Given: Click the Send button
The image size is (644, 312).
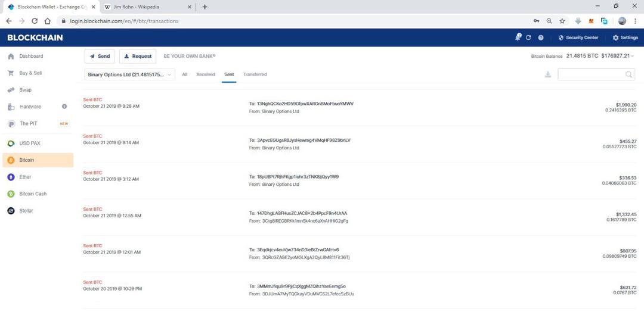Looking at the screenshot, I should pos(100,56).
